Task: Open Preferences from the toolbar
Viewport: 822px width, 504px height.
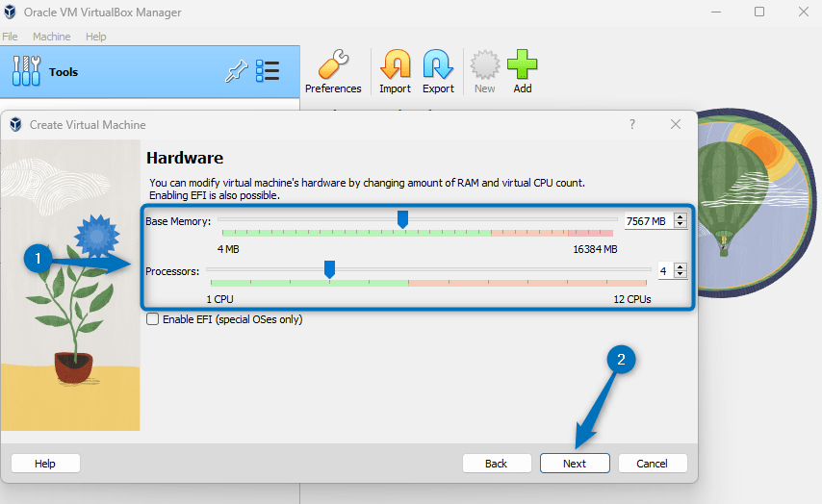Action: (x=333, y=72)
